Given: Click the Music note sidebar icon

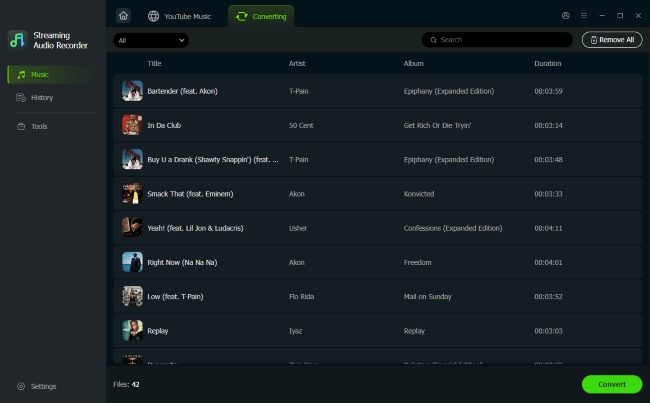Looking at the screenshot, I should 21,75.
